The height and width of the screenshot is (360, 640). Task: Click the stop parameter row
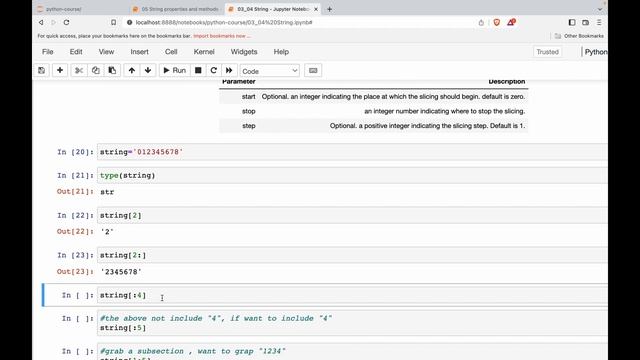(373, 111)
